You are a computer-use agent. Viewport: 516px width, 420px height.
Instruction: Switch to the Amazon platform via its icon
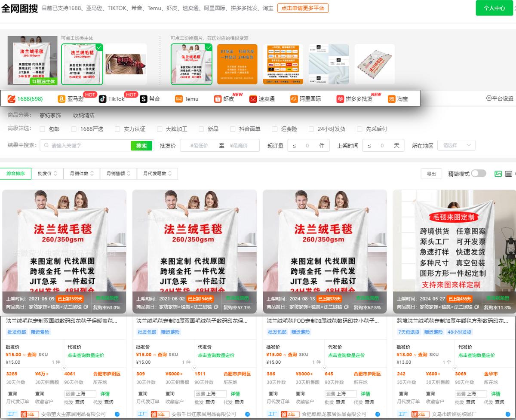[61, 98]
